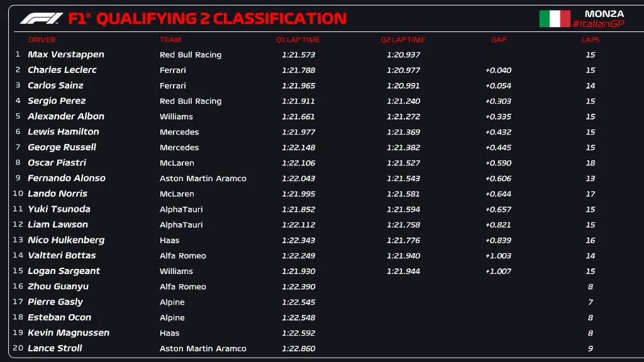Click the #ItalianGP hashtag
Viewport: 644px width, 362px height.
(x=598, y=24)
